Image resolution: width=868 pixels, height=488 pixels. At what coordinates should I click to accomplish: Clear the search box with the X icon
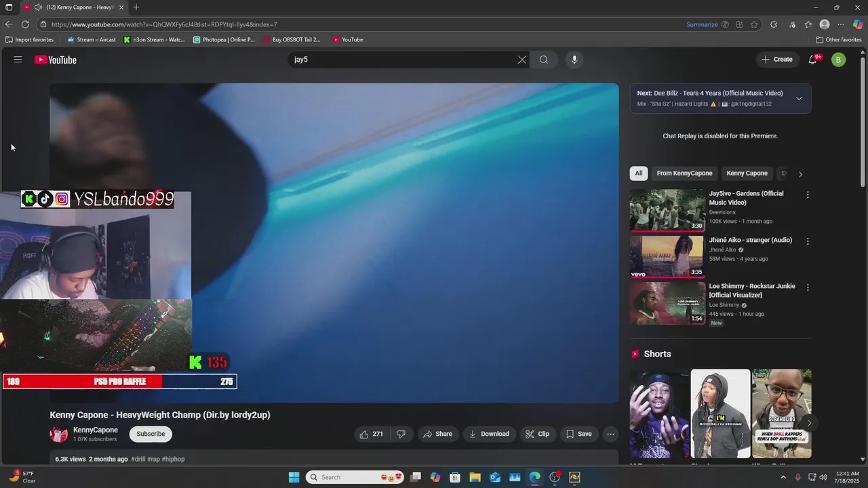pyautogui.click(x=522, y=60)
